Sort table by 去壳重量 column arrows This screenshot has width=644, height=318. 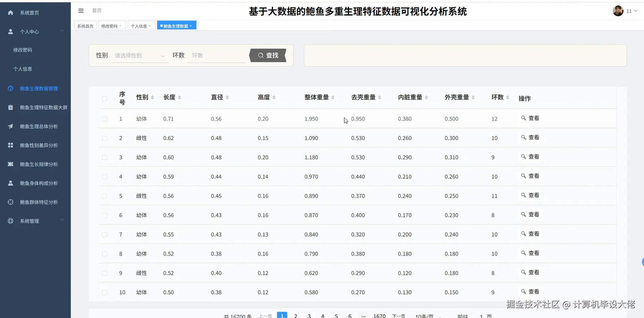click(x=380, y=97)
